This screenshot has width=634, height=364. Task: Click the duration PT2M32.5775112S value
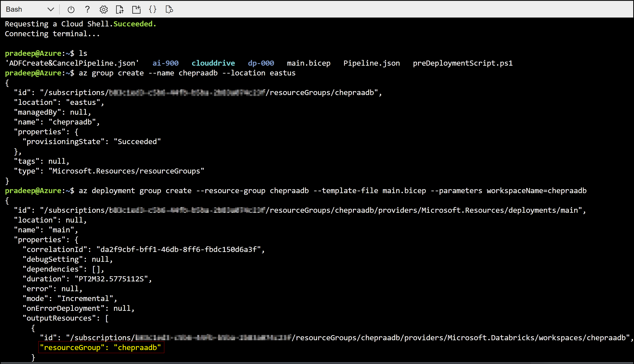(111, 279)
